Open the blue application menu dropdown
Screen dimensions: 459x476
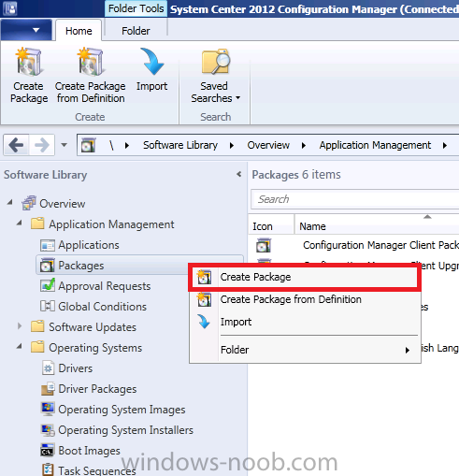click(26, 30)
